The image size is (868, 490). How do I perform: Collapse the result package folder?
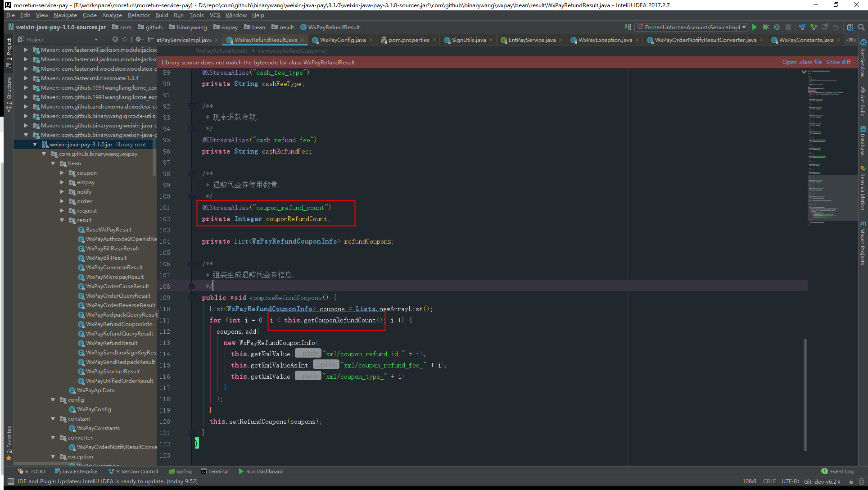pos(62,220)
